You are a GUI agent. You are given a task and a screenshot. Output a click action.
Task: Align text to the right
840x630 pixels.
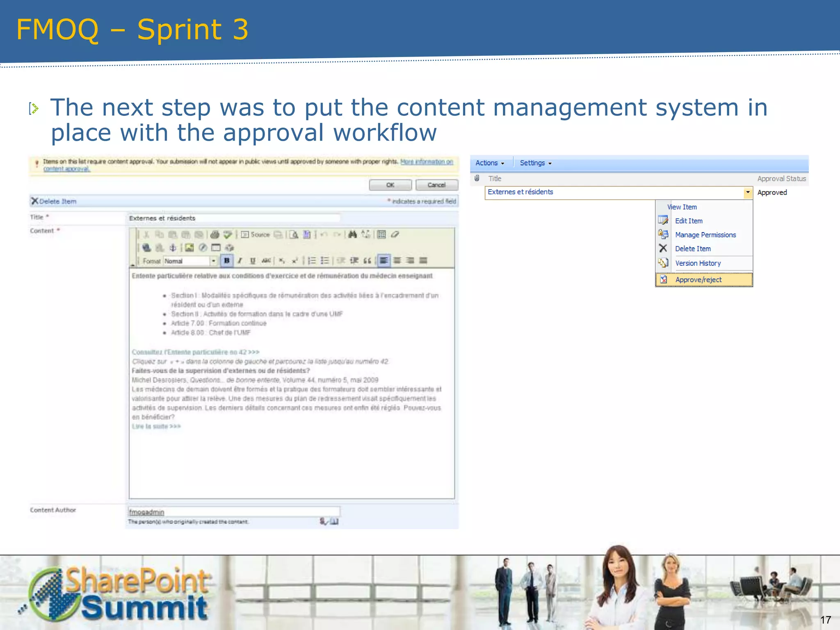(410, 260)
